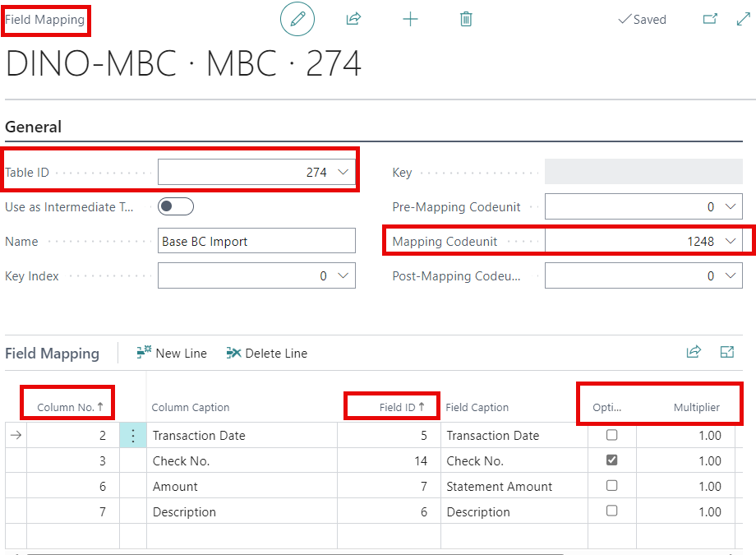Image resolution: width=756 pixels, height=555 pixels.
Task: Open Field Mapping list in Excel icon
Action: 726,351
